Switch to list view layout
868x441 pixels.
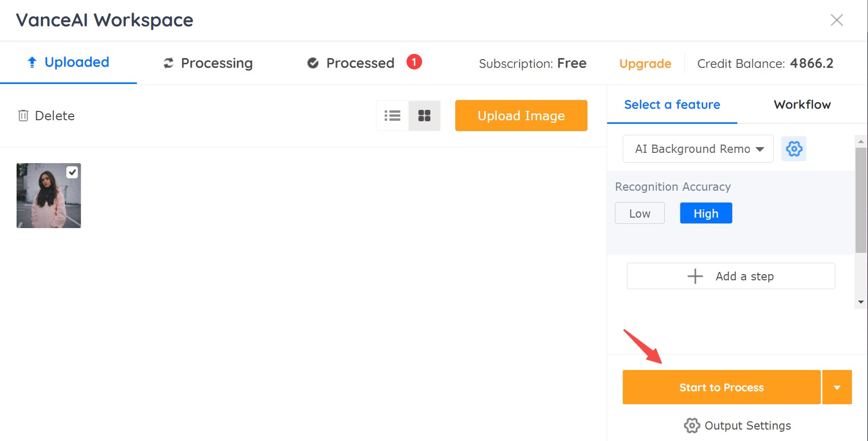(393, 116)
